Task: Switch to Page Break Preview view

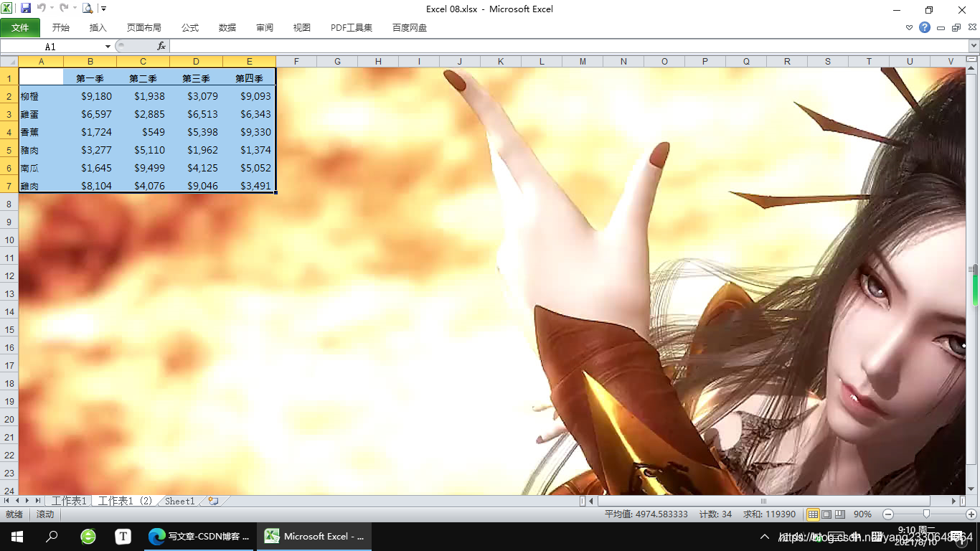Action: pos(840,514)
